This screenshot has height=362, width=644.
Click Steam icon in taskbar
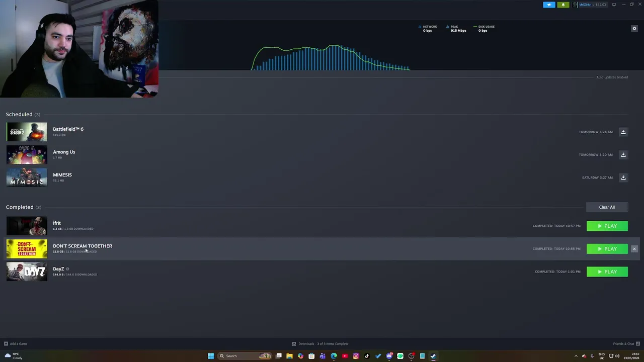(x=433, y=356)
